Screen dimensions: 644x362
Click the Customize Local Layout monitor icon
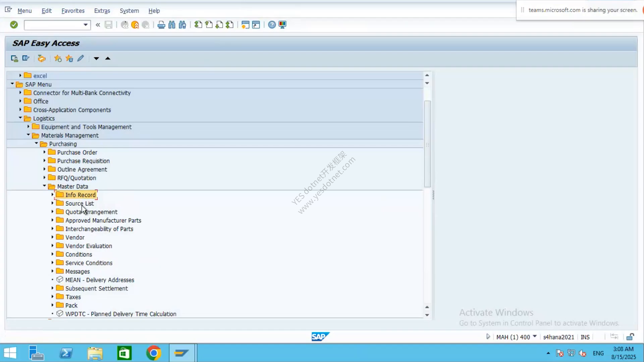click(x=282, y=25)
